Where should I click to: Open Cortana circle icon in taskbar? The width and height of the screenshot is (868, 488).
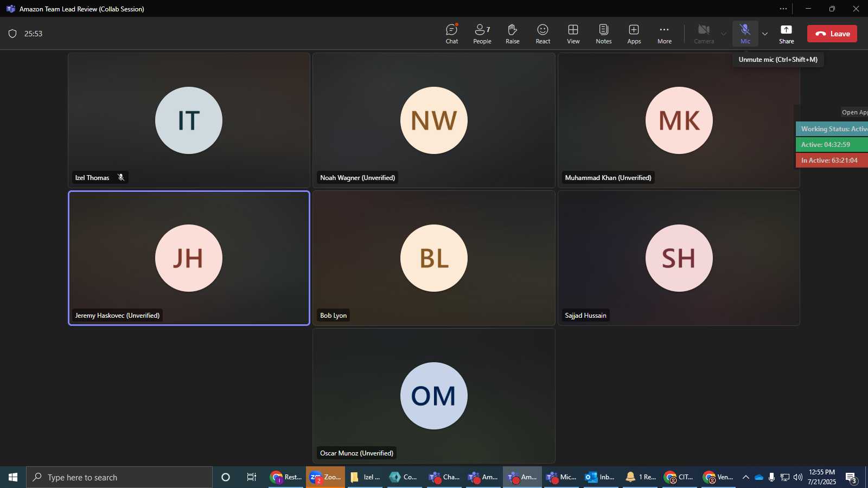click(226, 477)
